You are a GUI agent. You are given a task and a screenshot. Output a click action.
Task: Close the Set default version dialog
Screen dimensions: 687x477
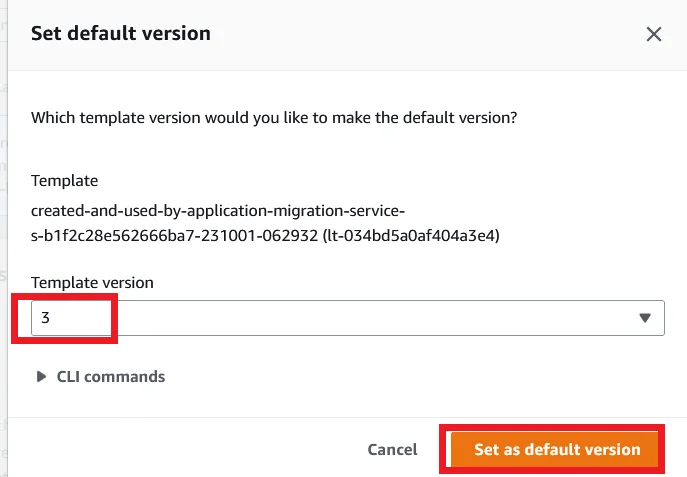[x=654, y=34]
